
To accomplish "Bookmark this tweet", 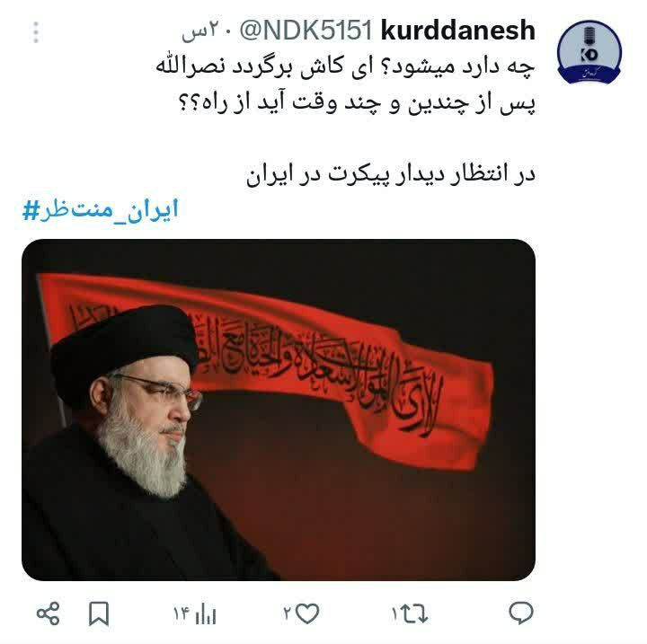I will coord(99,613).
